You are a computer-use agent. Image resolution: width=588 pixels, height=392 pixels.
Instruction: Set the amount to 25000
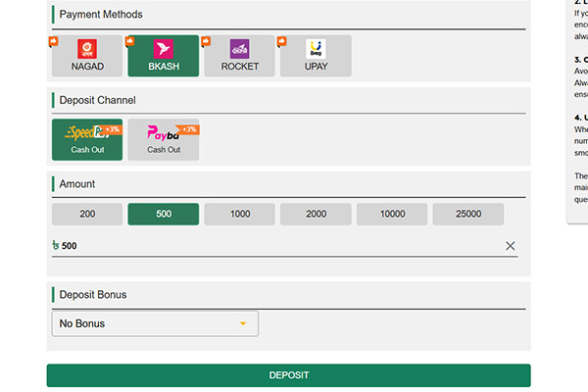click(x=467, y=214)
